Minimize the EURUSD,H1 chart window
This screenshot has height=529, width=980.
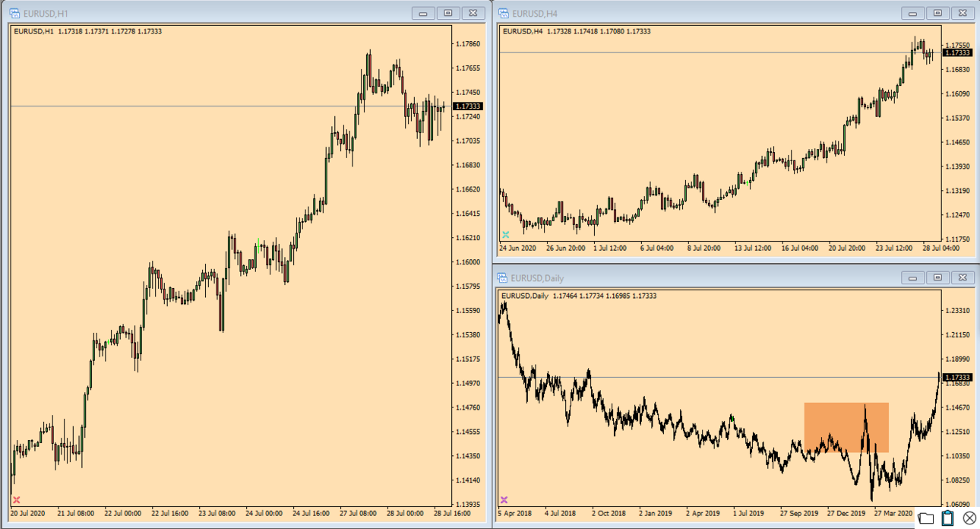click(x=423, y=13)
